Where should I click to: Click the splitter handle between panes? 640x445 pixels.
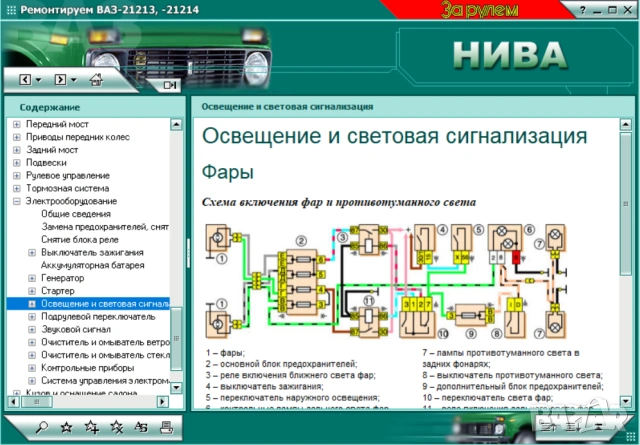click(x=188, y=253)
